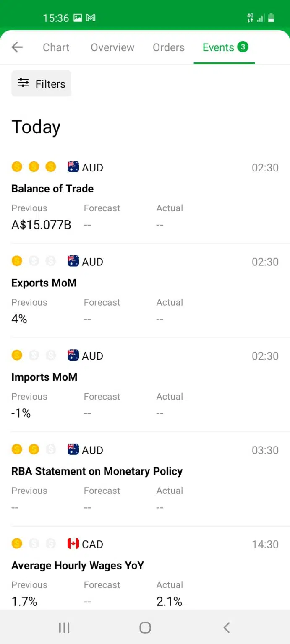Switch to the Chart tab
290x644 pixels.
[56, 47]
